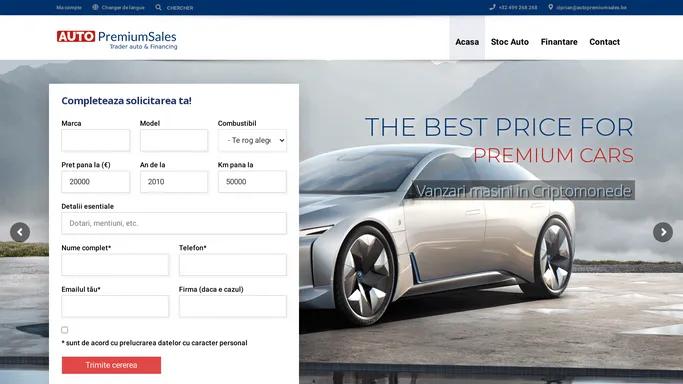Focus the Emailul tau field
Screen dimensions: 683x384
(x=115, y=306)
